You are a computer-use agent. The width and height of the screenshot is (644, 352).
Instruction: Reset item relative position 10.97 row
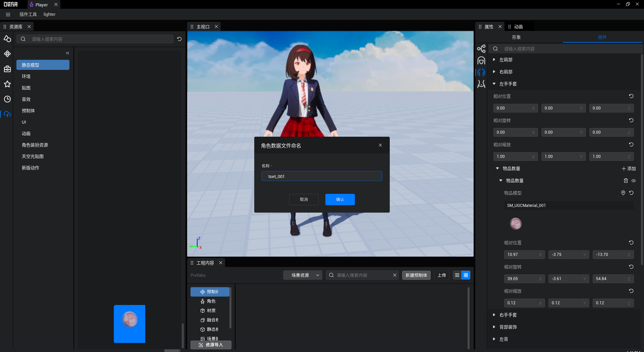tap(631, 243)
